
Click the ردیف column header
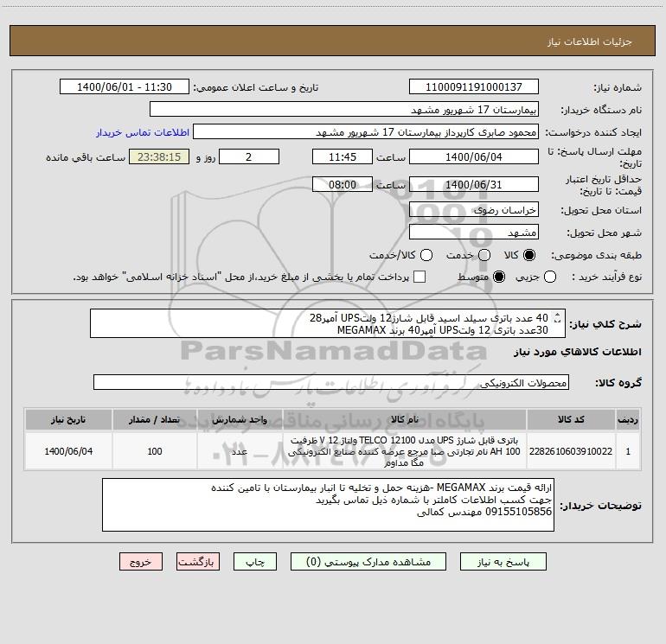[x=628, y=419]
